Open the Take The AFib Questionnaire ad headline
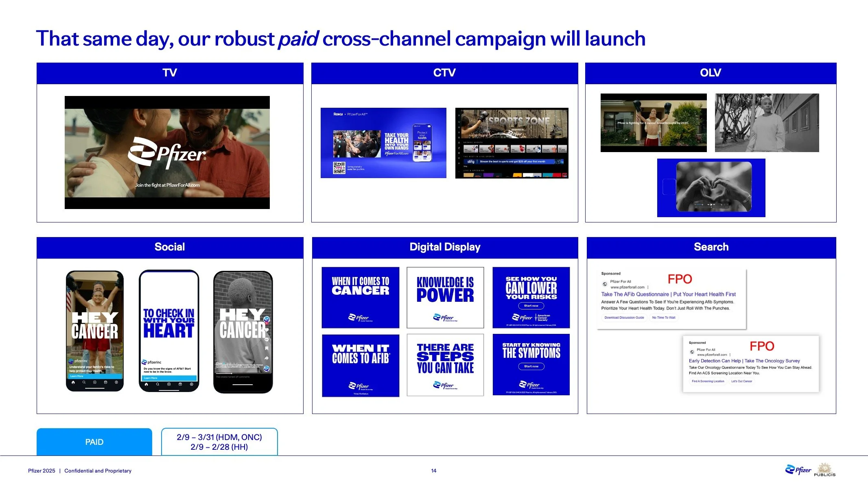868x488 pixels. tap(668, 294)
